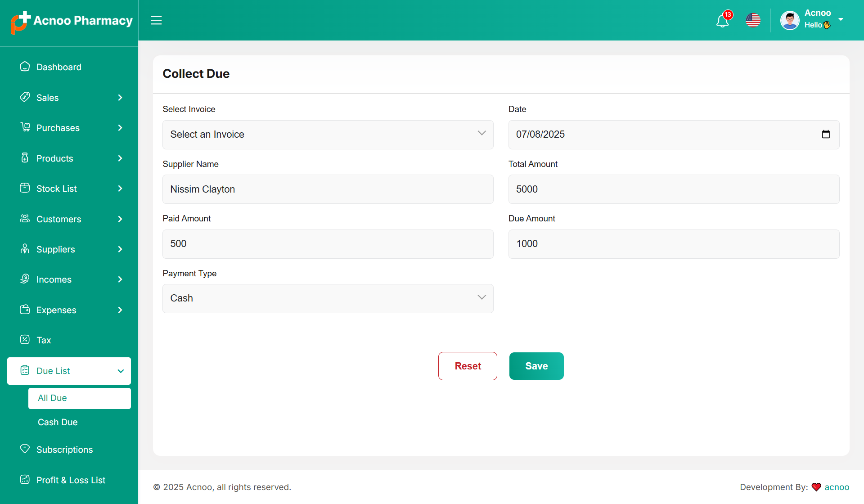Viewport: 864px width, 504px height.
Task: Select Cash Due submenu item
Action: tap(58, 422)
